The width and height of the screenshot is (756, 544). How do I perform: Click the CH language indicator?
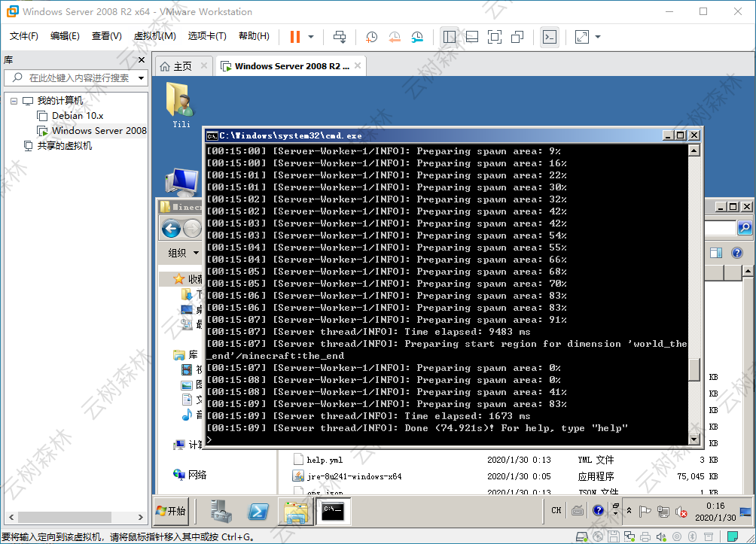tap(556, 510)
